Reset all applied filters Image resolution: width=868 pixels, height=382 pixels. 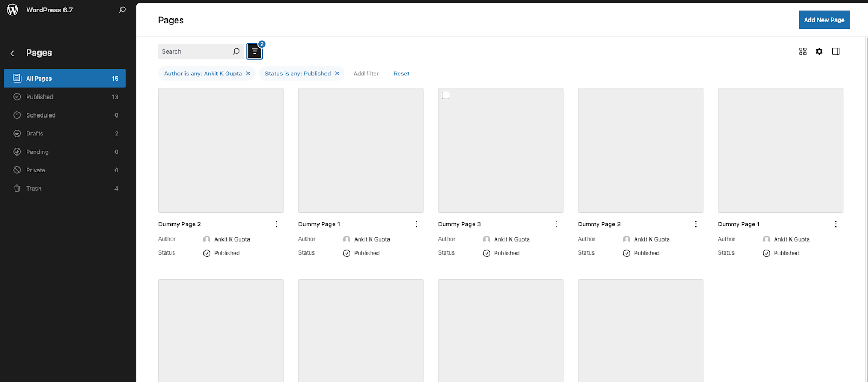pos(401,74)
